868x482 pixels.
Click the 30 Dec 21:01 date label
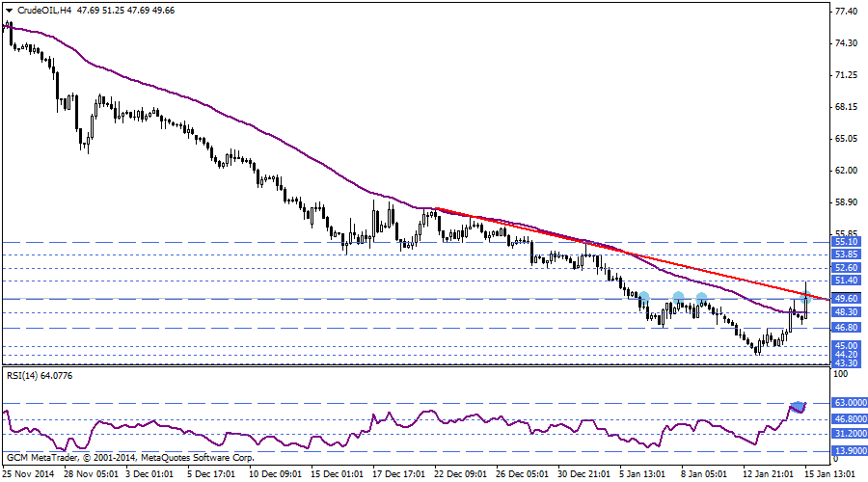pyautogui.click(x=584, y=474)
